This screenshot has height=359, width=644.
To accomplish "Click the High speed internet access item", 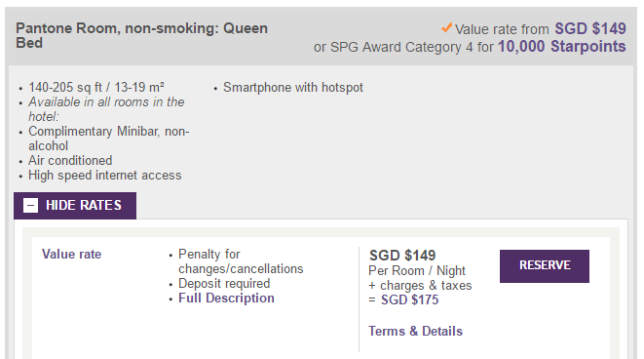I will 104,176.
